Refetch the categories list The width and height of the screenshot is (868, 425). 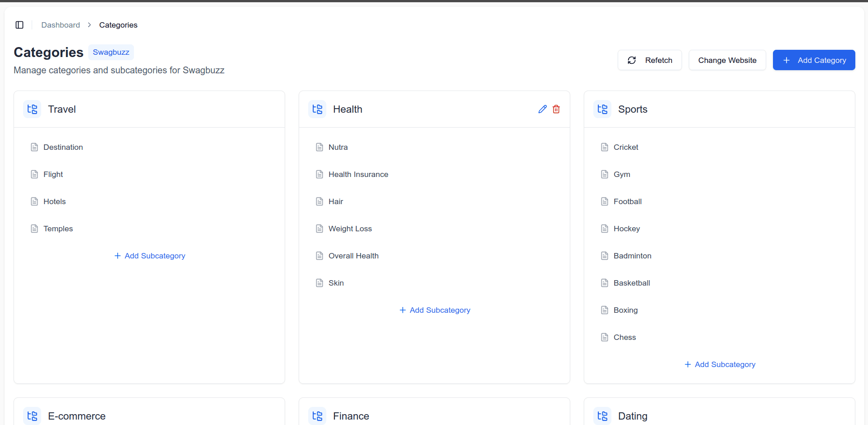coord(650,60)
